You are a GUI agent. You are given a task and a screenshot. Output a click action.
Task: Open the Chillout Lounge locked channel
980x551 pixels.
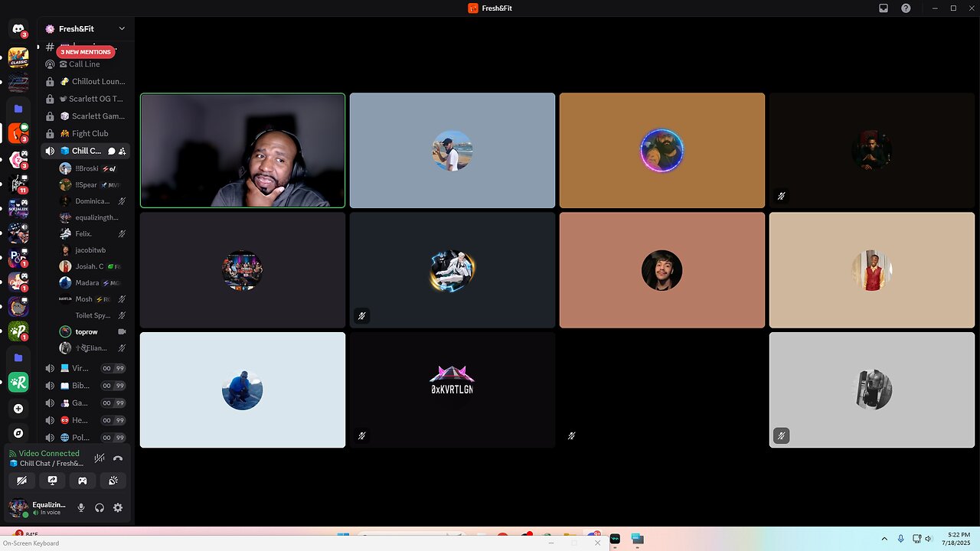tap(85, 81)
